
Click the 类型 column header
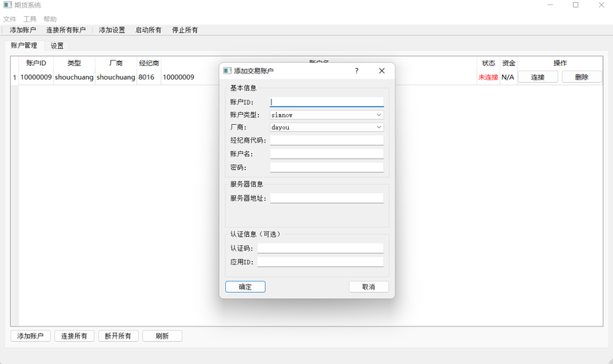tap(74, 63)
